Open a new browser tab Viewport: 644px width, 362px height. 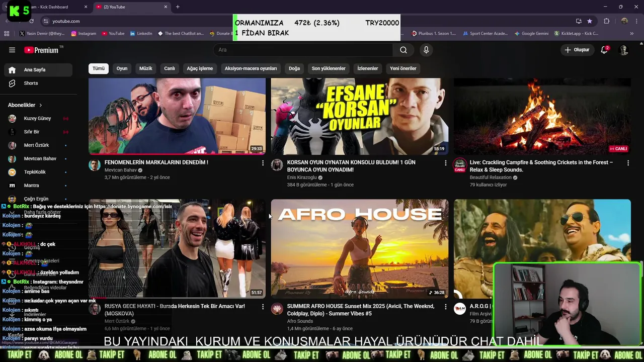[178, 7]
